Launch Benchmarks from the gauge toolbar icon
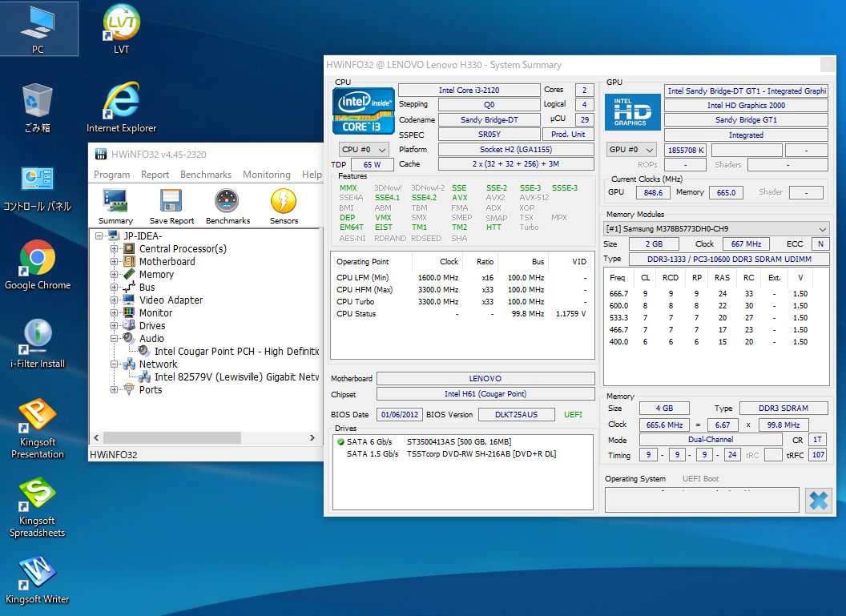 coord(227,201)
